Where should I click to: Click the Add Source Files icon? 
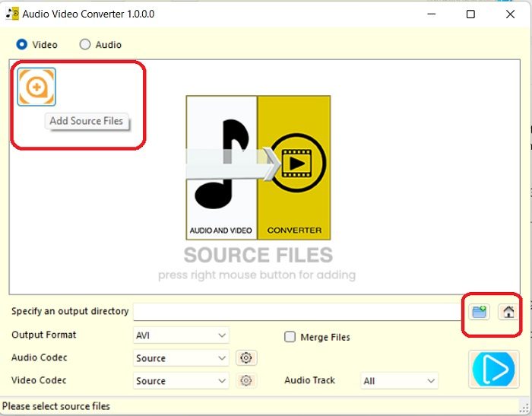point(36,87)
